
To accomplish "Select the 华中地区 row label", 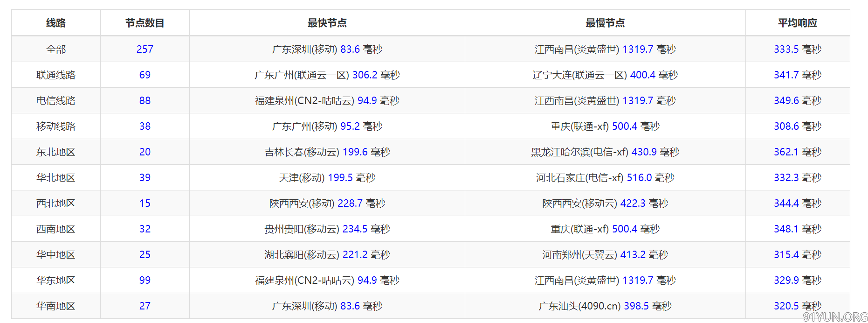I will (56, 254).
